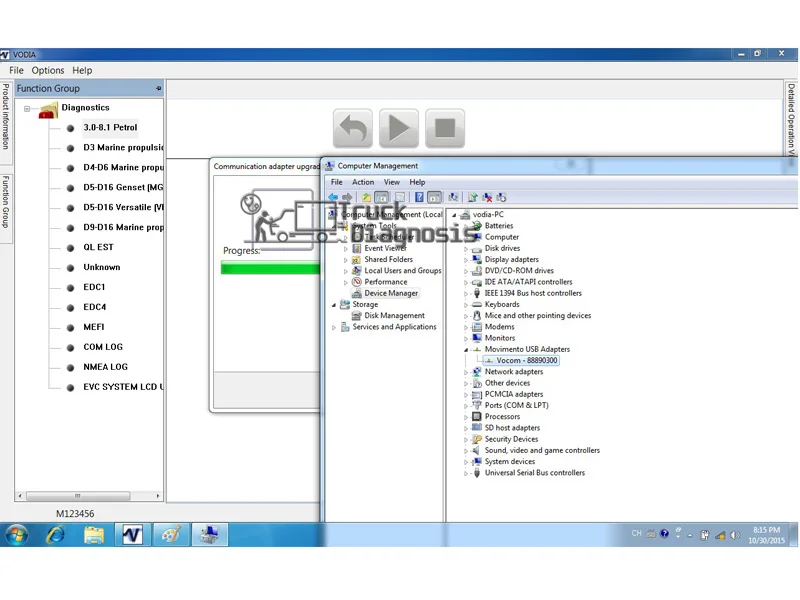Expand the Event Viewer node
The width and height of the screenshot is (800, 600).
tap(345, 248)
